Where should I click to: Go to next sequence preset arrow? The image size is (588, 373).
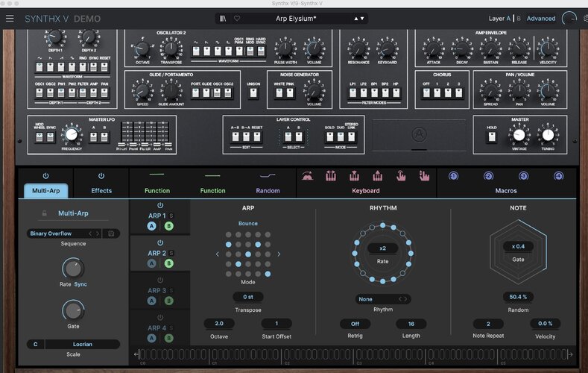click(98, 233)
